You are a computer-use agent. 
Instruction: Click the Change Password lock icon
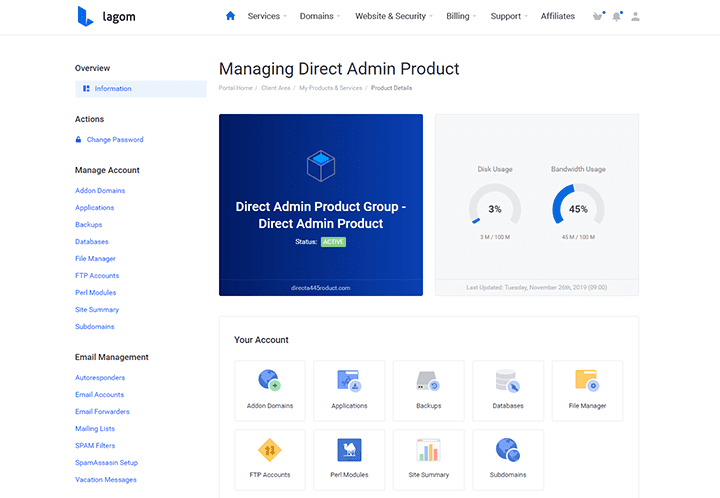coord(78,140)
